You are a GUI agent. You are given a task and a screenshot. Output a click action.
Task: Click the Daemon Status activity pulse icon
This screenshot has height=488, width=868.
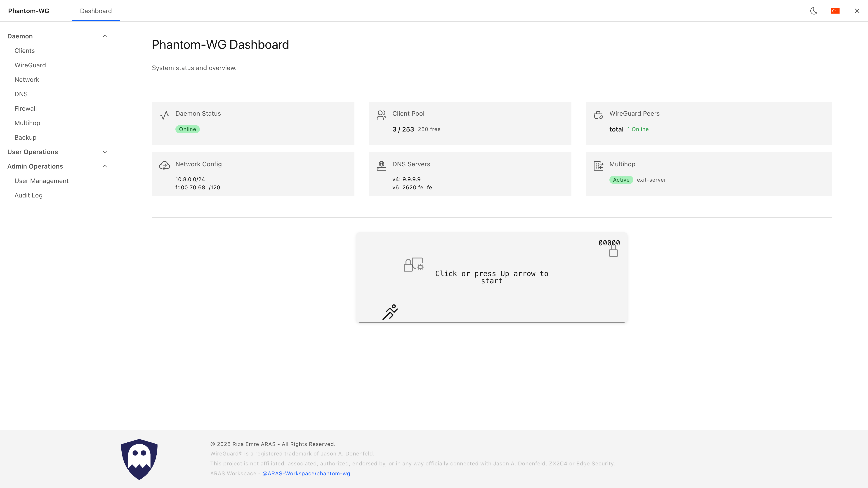[x=164, y=115]
